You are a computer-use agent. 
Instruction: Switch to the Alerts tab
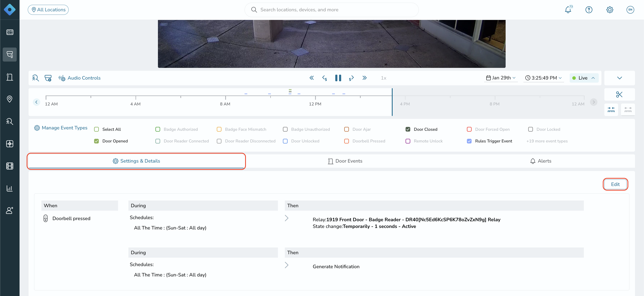540,161
